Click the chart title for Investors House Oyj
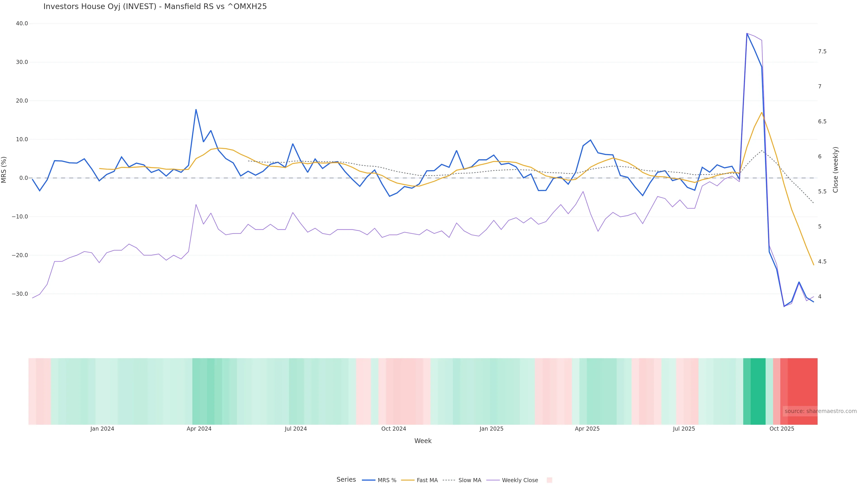Screen dimensions: 868x488 coord(155,6)
